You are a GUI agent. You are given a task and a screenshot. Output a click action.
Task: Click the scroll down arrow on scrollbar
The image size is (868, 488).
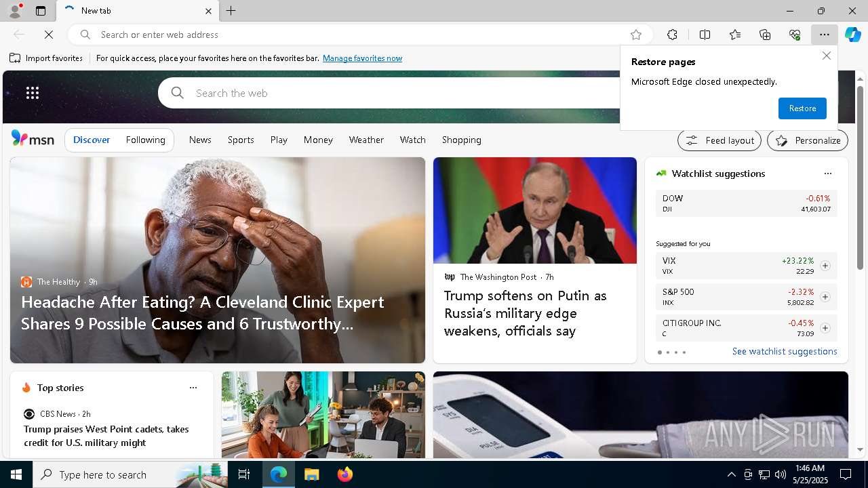point(860,450)
